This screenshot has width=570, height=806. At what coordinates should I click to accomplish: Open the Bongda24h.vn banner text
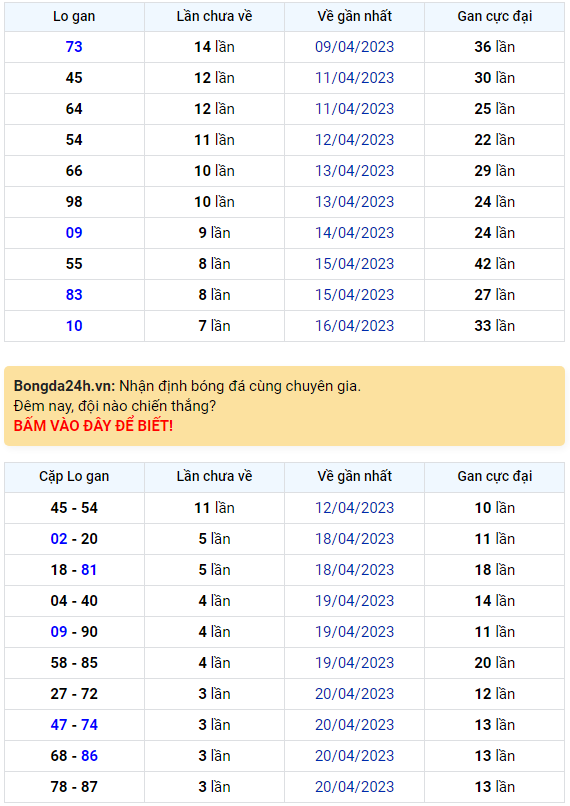[187, 386]
